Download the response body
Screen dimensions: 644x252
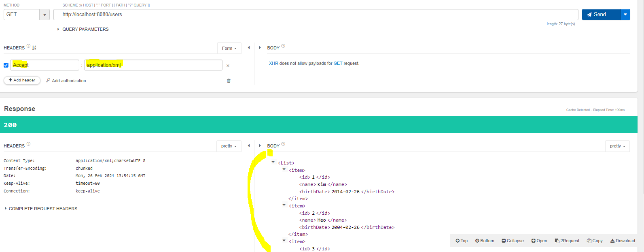(x=623, y=241)
